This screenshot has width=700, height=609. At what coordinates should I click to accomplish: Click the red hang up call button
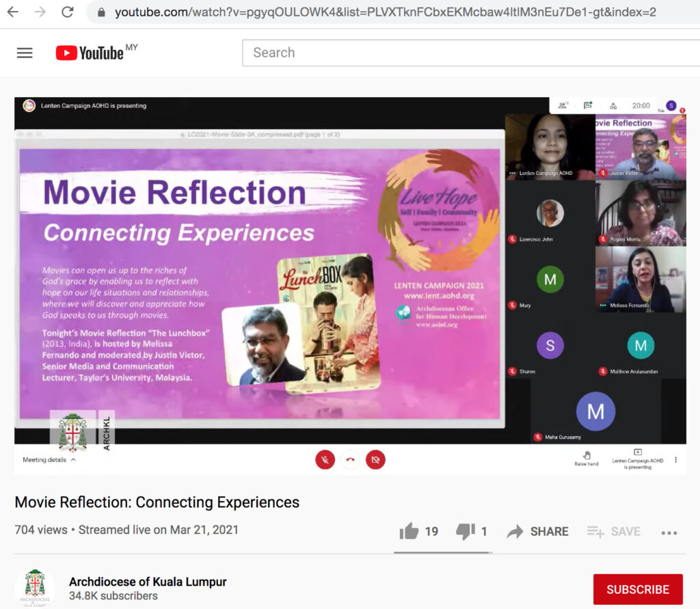[350, 460]
